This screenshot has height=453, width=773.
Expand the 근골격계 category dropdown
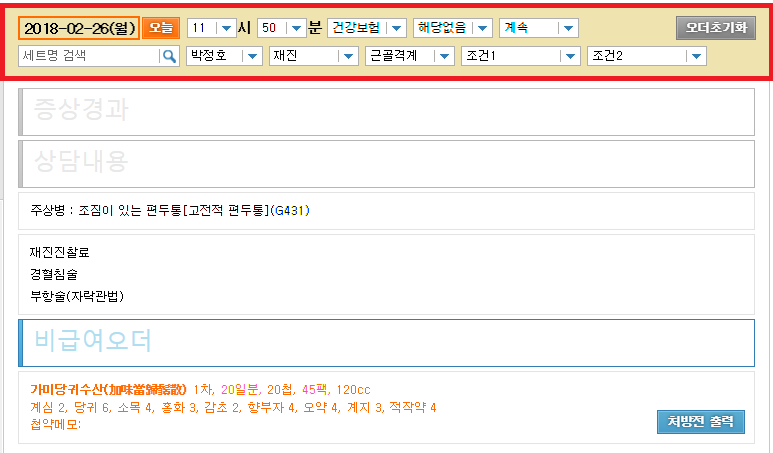(410, 56)
